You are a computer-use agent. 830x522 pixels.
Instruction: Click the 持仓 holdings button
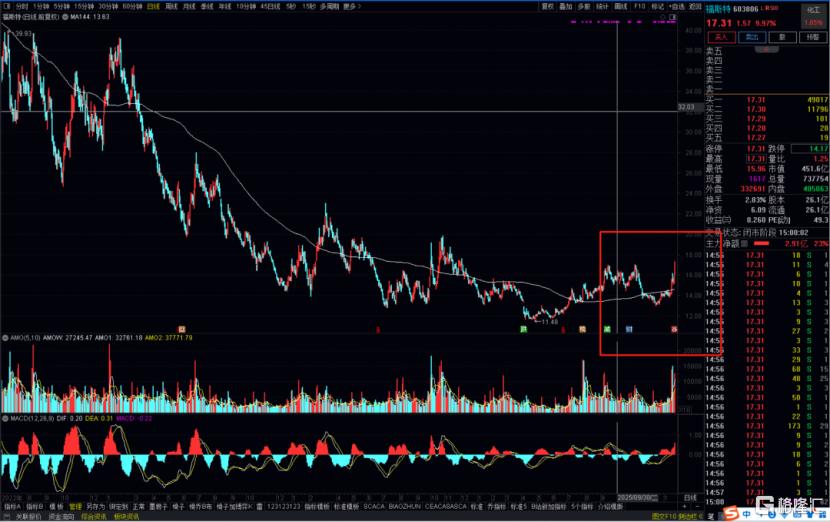pyautogui.click(x=813, y=37)
